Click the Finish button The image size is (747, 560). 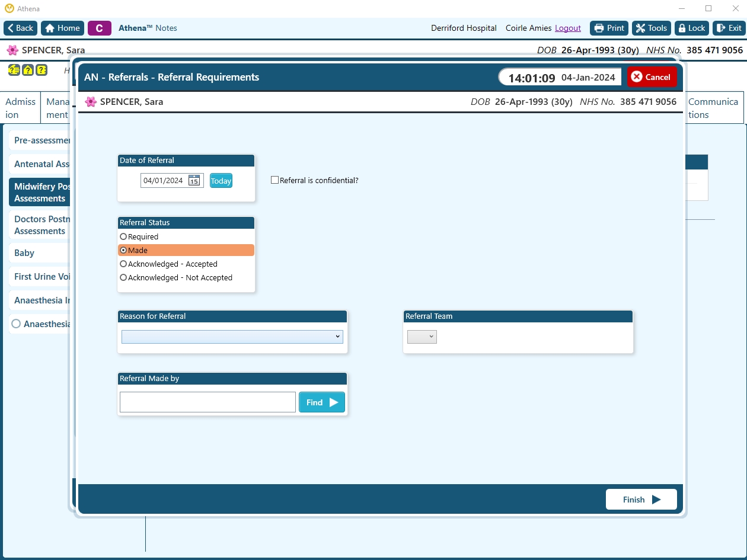(x=641, y=500)
